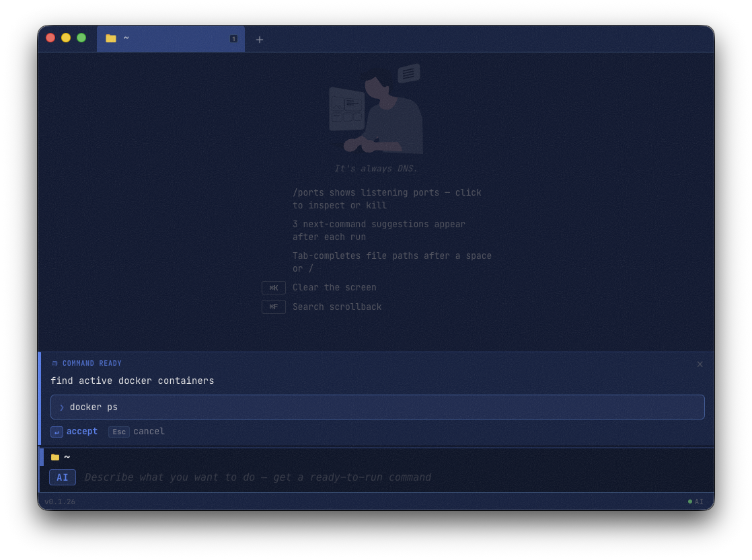This screenshot has width=752, height=560.
Task: Click the docker ps command box
Action: pyautogui.click(x=377, y=407)
